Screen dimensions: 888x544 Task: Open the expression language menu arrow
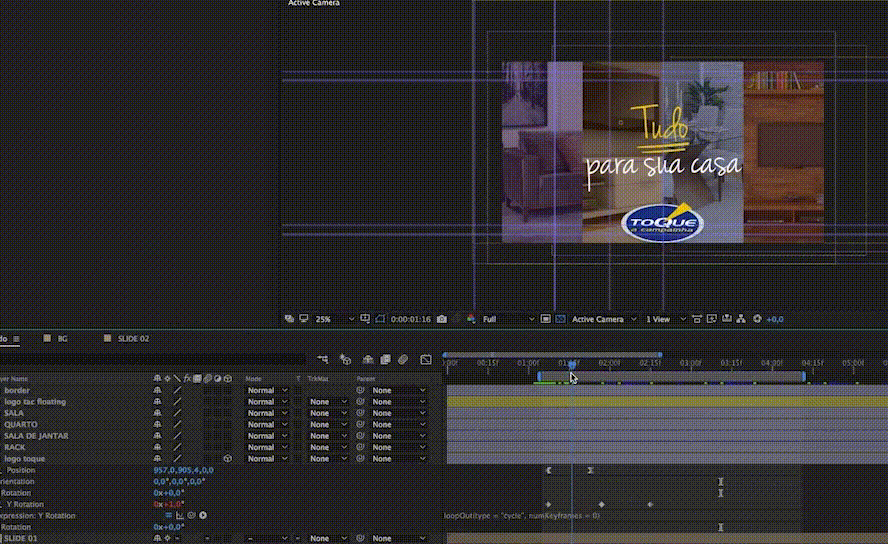[203, 515]
